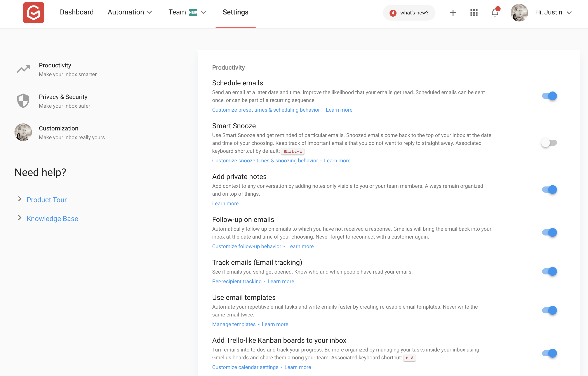Screen dimensions: 588x376
Task: Expand the Knowledge Base chevron
Action: pos(20,218)
